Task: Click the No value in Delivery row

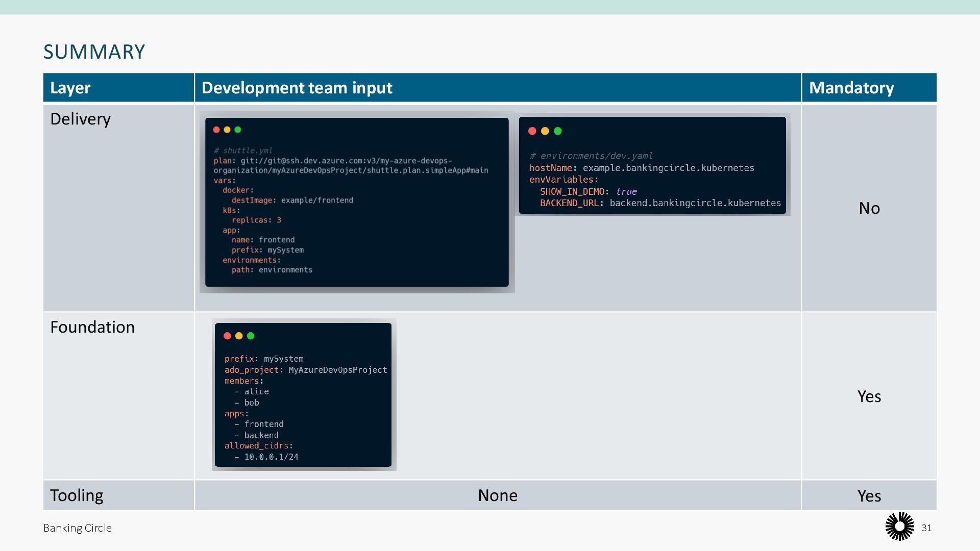Action: point(869,208)
